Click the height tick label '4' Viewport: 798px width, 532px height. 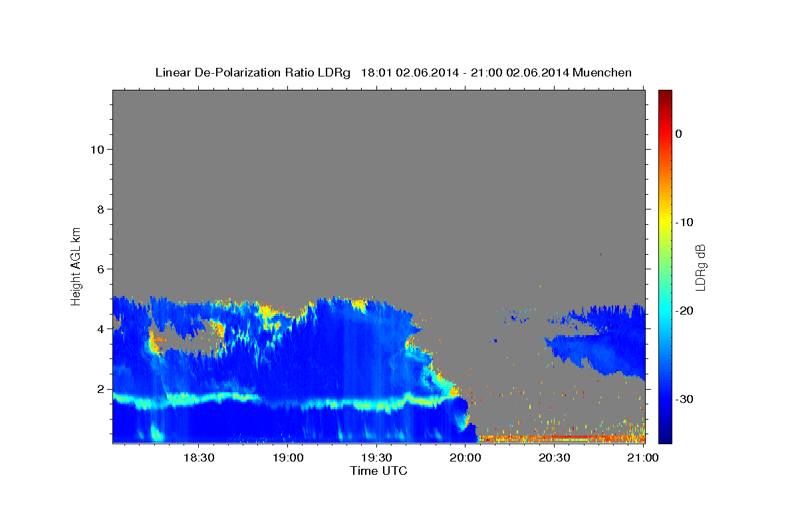coord(100,329)
